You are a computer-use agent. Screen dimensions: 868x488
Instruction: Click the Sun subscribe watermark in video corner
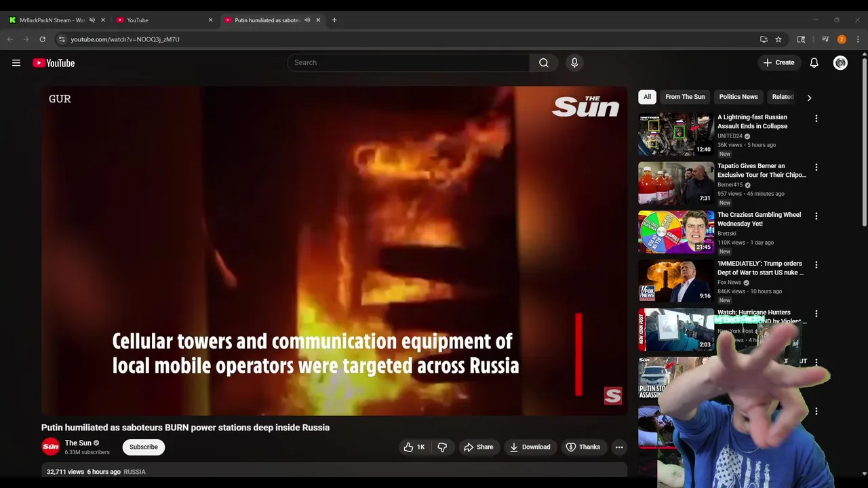pos(613,395)
